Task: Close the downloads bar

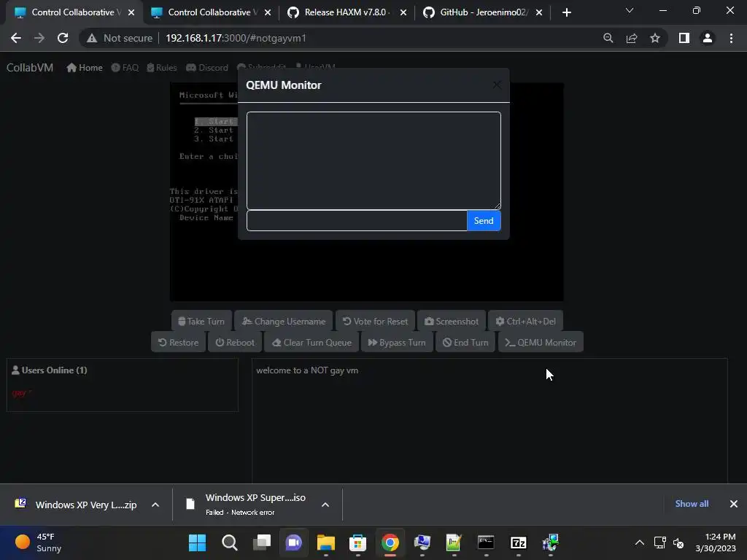Action: [734, 504]
